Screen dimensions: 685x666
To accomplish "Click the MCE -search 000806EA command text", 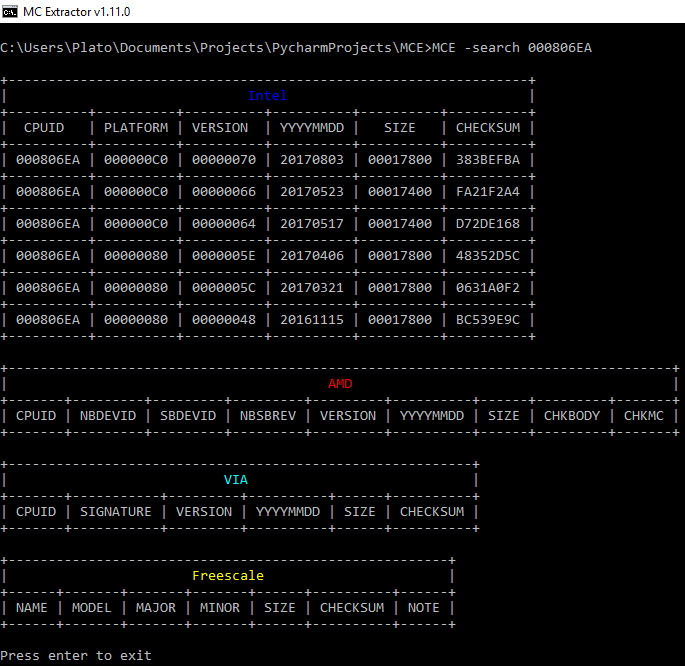I will point(511,48).
